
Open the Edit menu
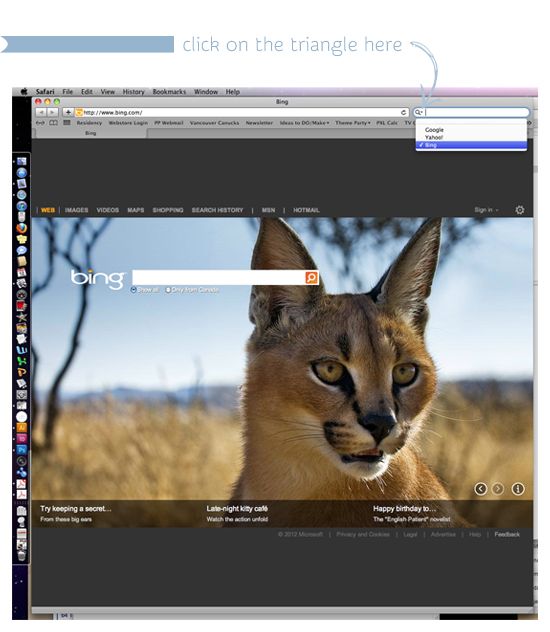pos(87,91)
